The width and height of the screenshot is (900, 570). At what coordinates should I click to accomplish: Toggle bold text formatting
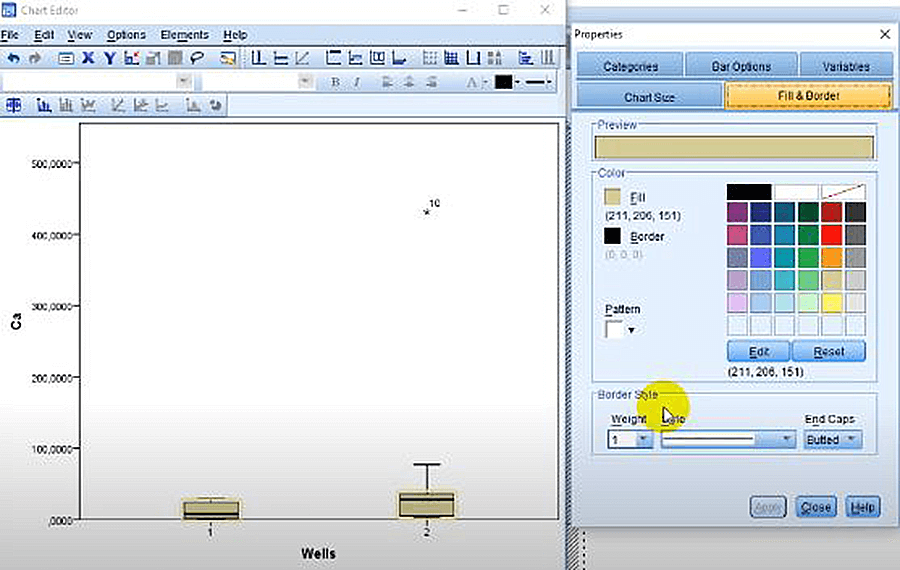point(335,82)
